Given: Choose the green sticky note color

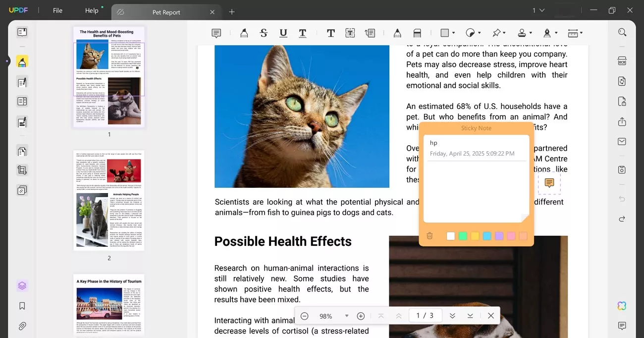Looking at the screenshot, I should pos(463,236).
